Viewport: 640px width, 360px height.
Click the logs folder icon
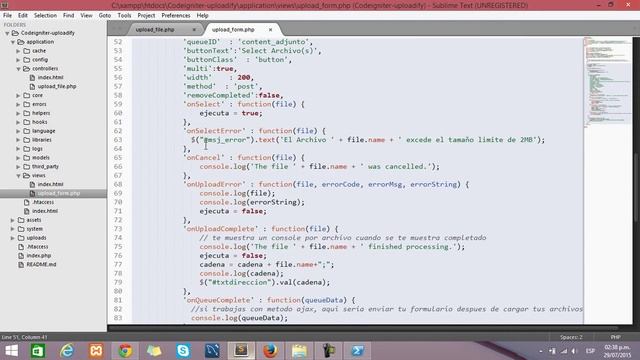[x=27, y=149]
